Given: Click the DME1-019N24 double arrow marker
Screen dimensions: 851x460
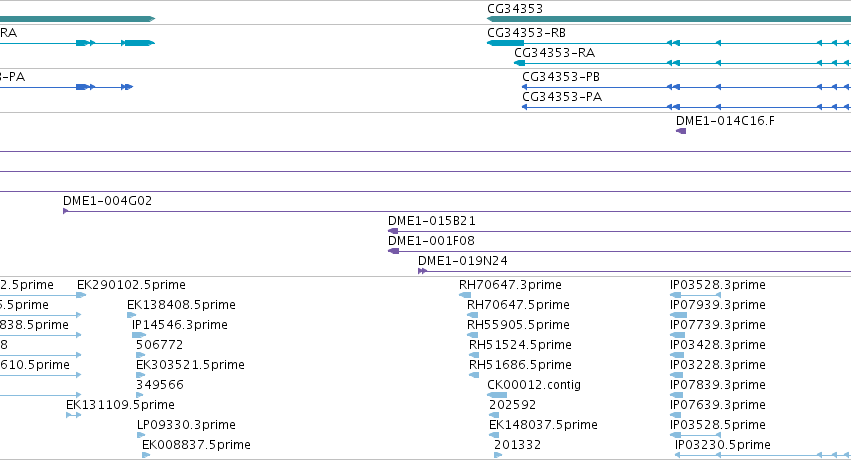Looking at the screenshot, I should (422, 271).
